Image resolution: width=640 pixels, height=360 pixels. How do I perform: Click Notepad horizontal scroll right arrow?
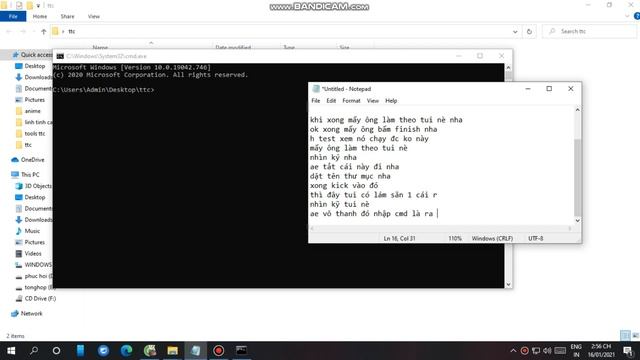click(x=570, y=229)
